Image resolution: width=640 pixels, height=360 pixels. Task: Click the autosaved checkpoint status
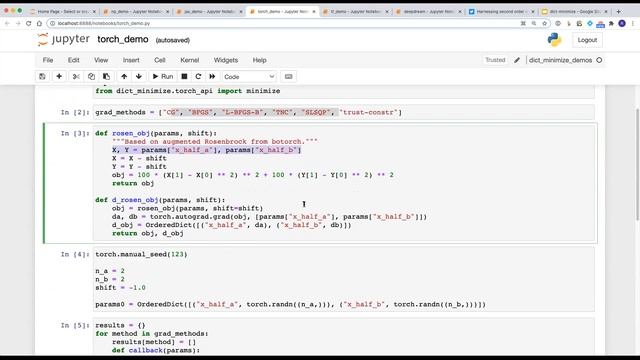[x=173, y=40]
